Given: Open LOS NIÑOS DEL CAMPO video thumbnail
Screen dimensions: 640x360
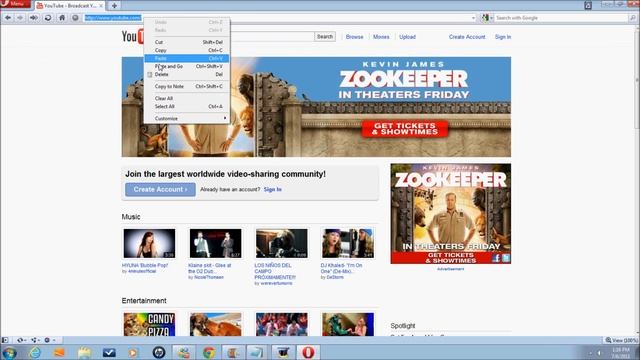Looking at the screenshot, I should coord(282,243).
